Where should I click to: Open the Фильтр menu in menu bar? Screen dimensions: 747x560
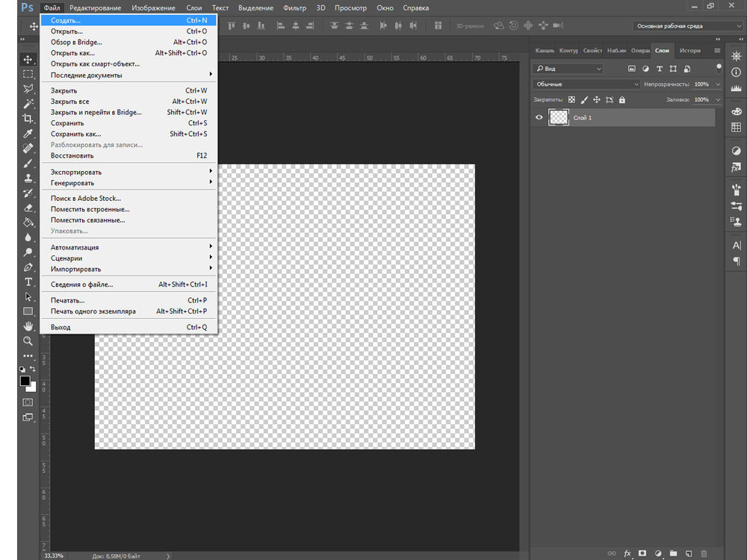pos(294,7)
